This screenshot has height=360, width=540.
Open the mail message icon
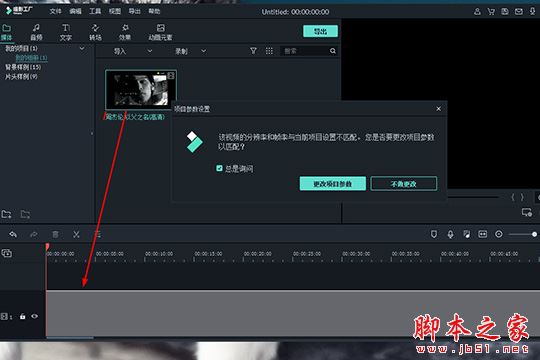coord(519,12)
